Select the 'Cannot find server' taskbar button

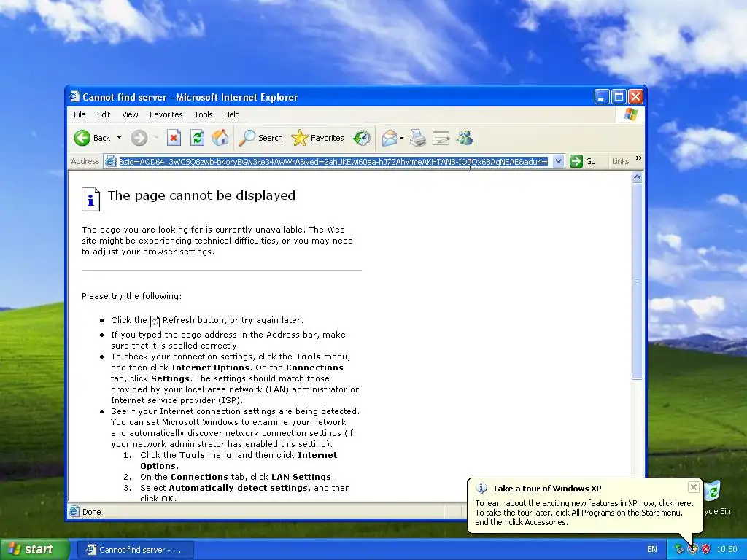pos(135,550)
